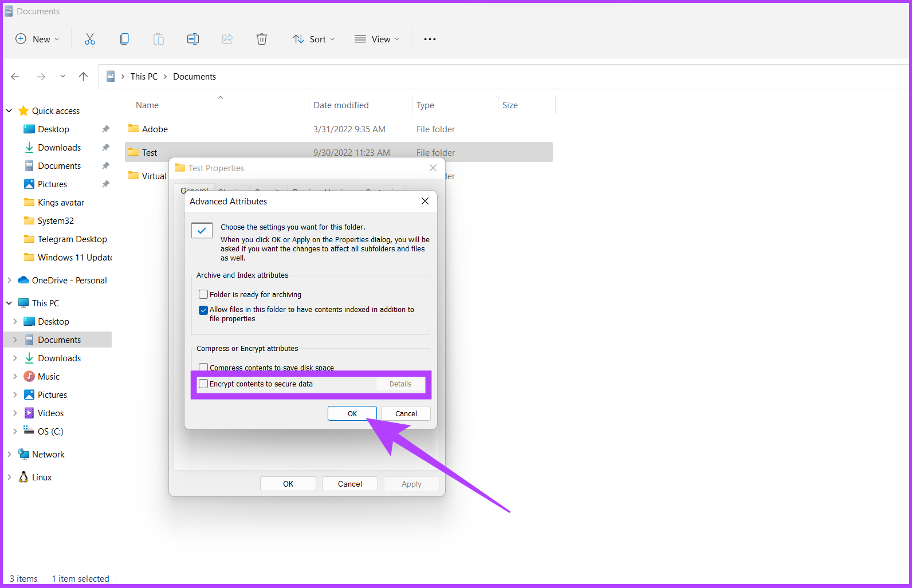Image resolution: width=912 pixels, height=588 pixels.
Task: Click OK in Test Properties dialog
Action: [288, 484]
